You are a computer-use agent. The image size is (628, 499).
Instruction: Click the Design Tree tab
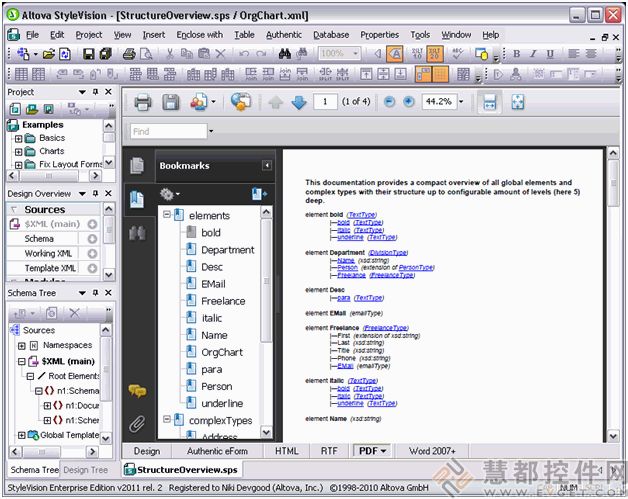point(86,470)
